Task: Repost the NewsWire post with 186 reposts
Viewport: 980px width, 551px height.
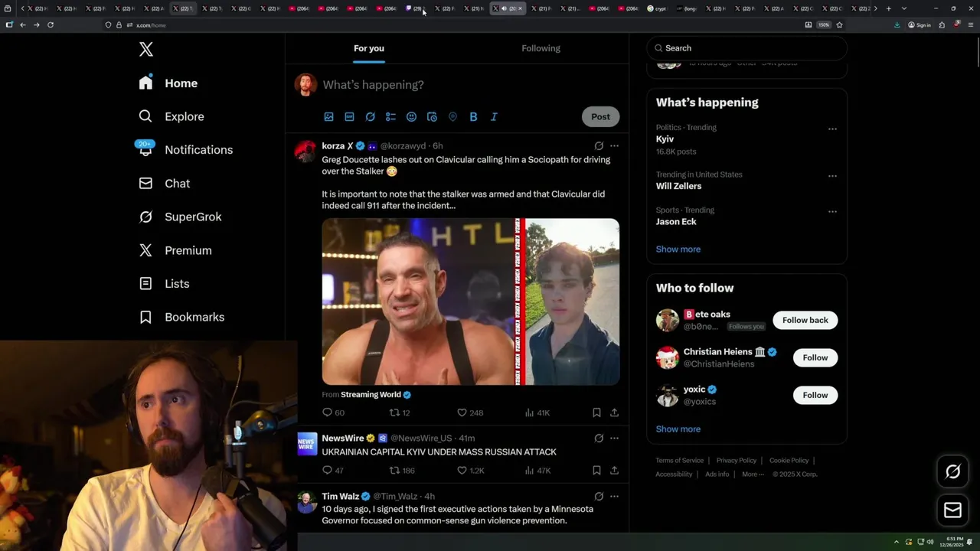Action: 403,471
